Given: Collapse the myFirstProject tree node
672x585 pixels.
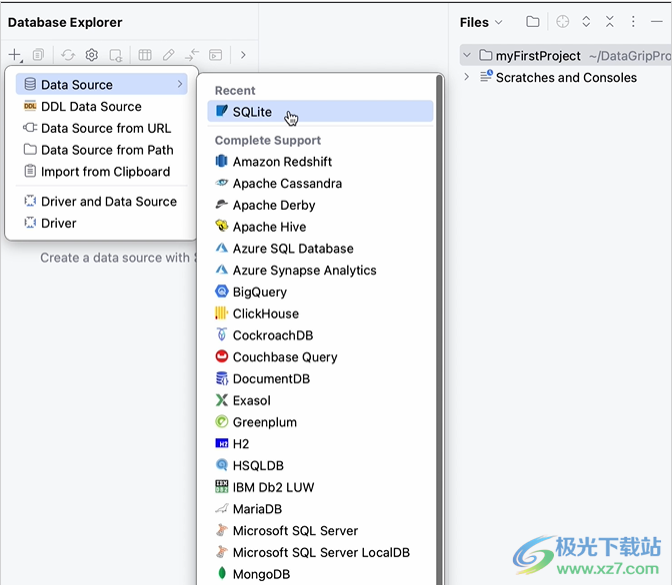Looking at the screenshot, I should [467, 55].
